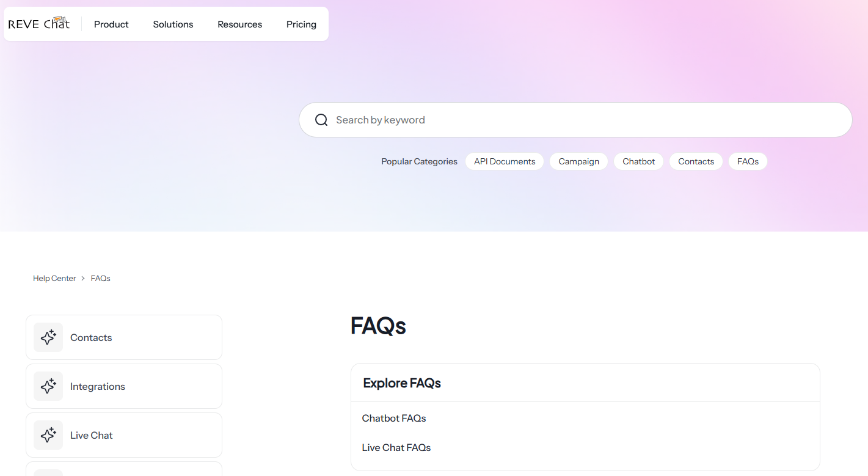Select the Contacts popular category chip
This screenshot has height=476, width=868.
[x=696, y=161]
